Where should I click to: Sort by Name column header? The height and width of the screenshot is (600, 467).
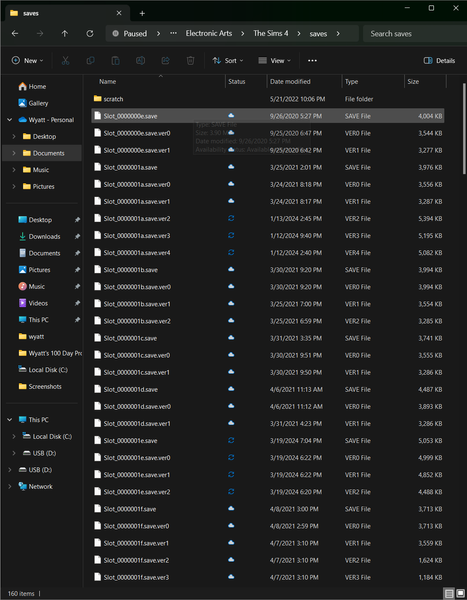coord(158,82)
